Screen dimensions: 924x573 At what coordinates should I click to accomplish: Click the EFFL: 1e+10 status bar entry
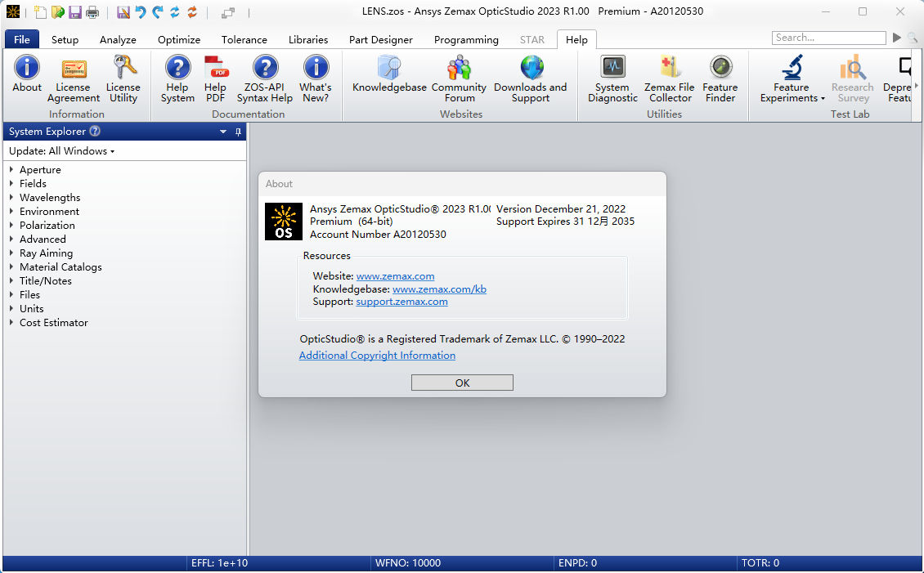(220, 563)
